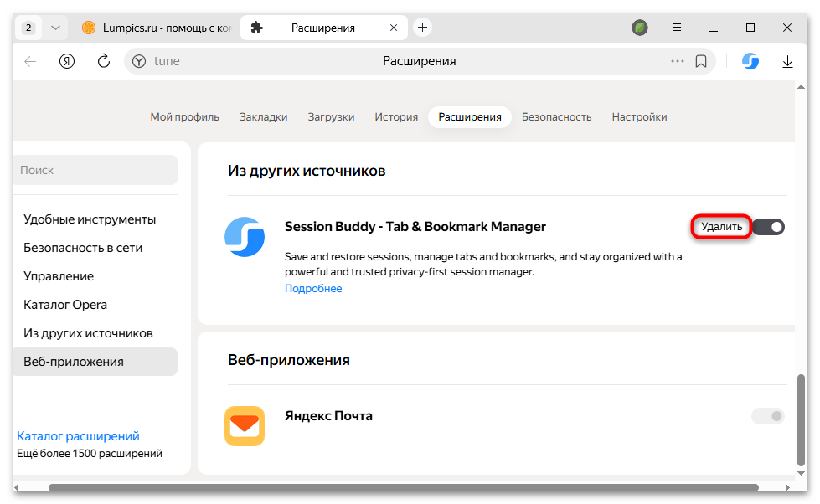820x504 pixels.
Task: Open the История section
Action: (396, 117)
